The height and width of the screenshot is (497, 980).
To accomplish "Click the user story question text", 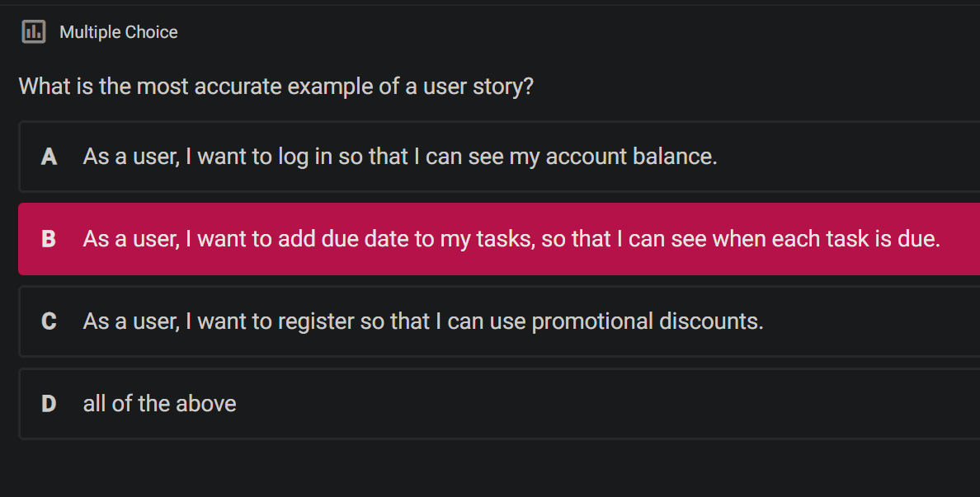I will [276, 87].
